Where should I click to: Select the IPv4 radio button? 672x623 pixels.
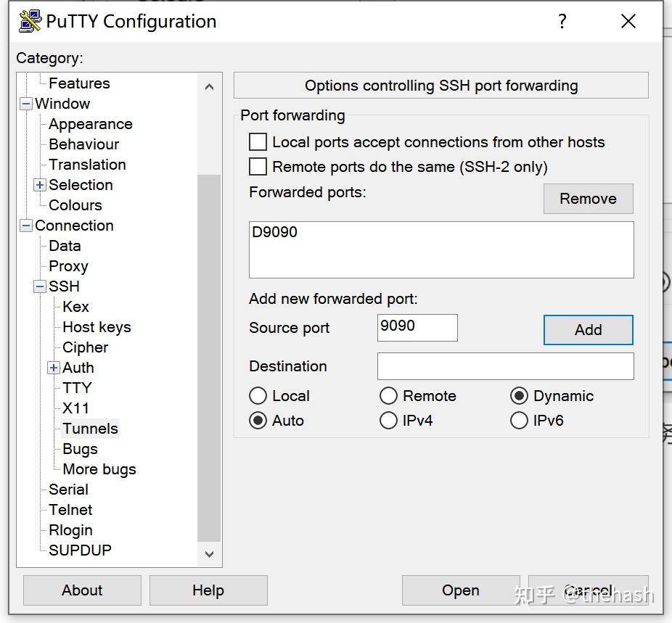coord(388,421)
